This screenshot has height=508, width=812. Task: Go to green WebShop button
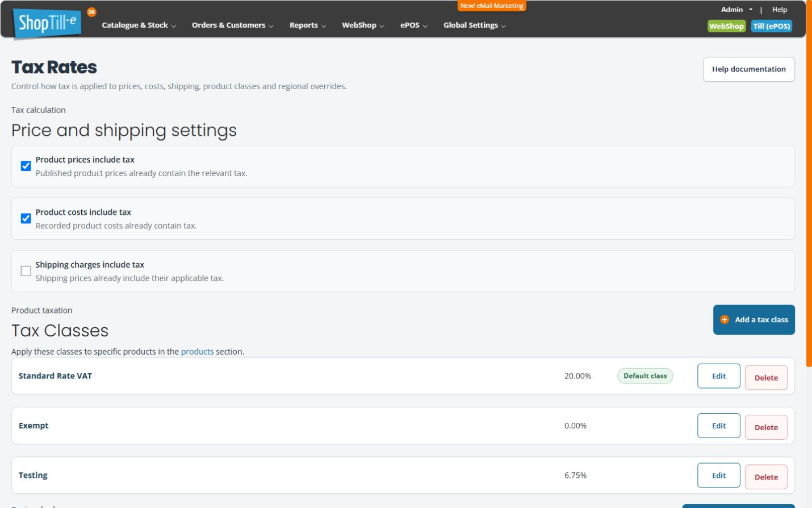726,26
